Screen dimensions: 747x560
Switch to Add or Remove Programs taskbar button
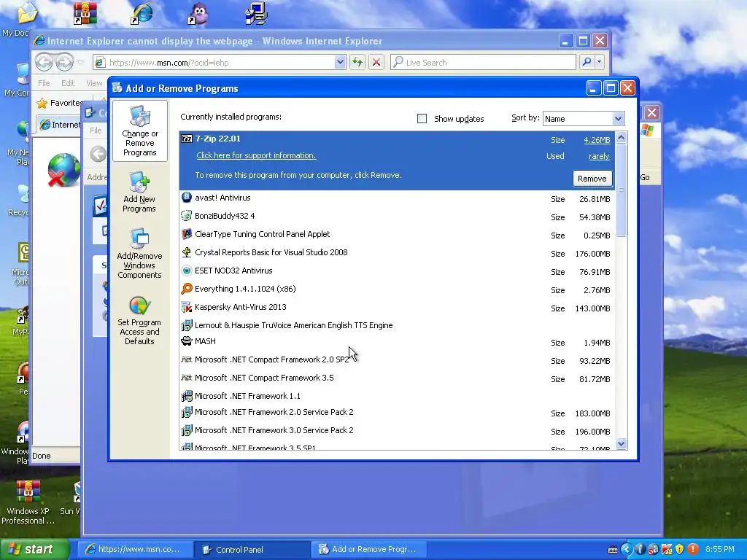(368, 550)
